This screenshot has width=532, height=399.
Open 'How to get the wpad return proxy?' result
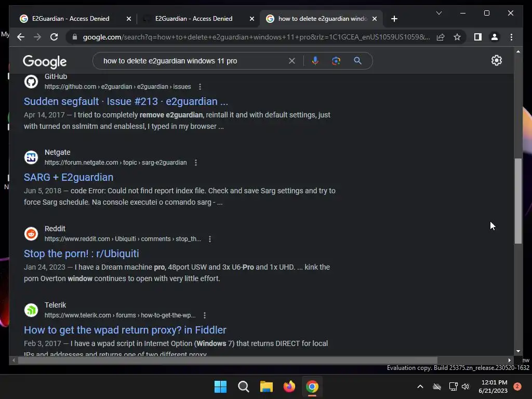click(x=125, y=330)
